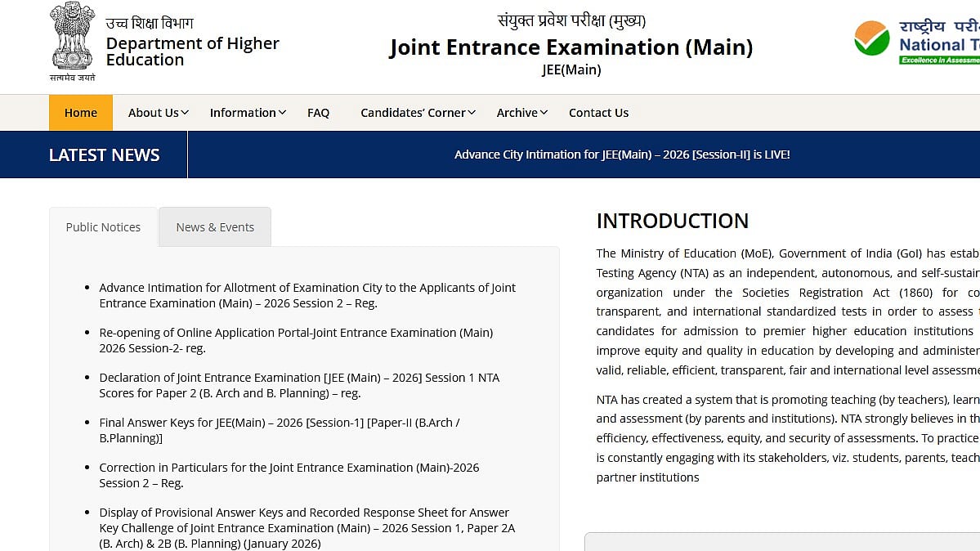Expand the About Us dropdown menu

coord(158,113)
